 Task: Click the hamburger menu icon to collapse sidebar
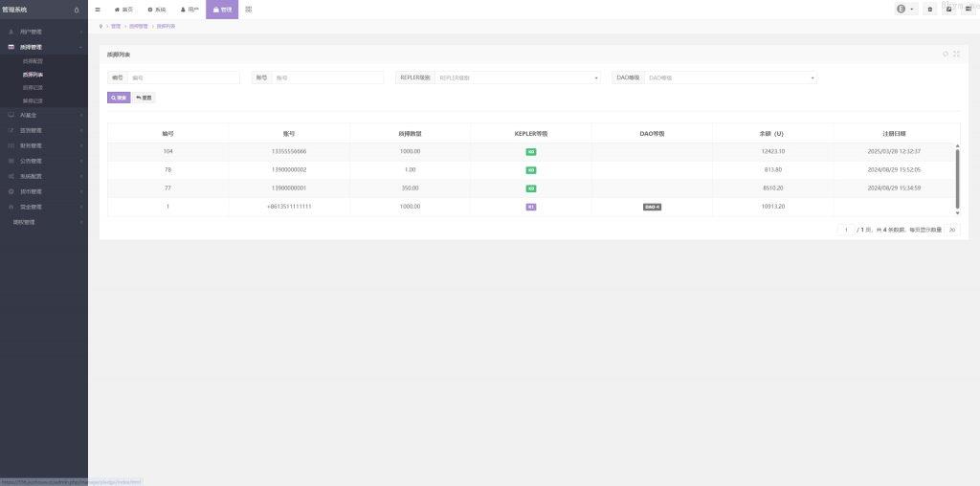98,10
